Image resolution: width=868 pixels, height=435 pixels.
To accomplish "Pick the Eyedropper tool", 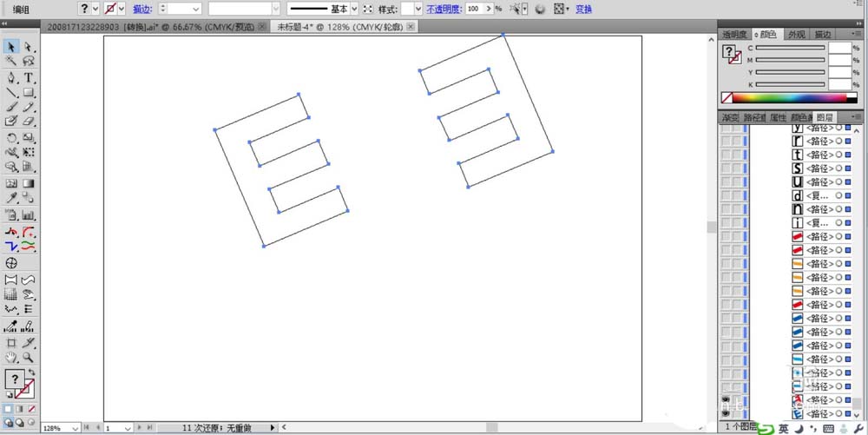I will (x=11, y=198).
